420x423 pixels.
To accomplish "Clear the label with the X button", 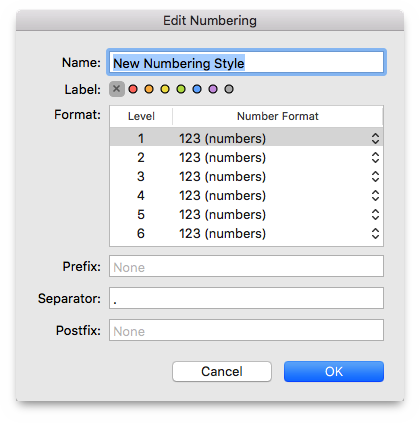I will tap(117, 89).
